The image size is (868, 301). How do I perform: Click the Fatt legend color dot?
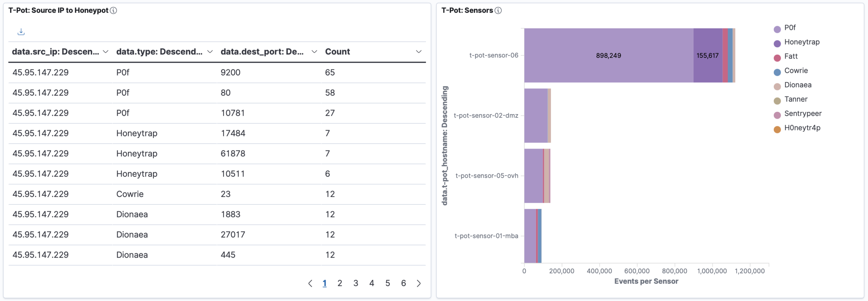[x=777, y=58]
